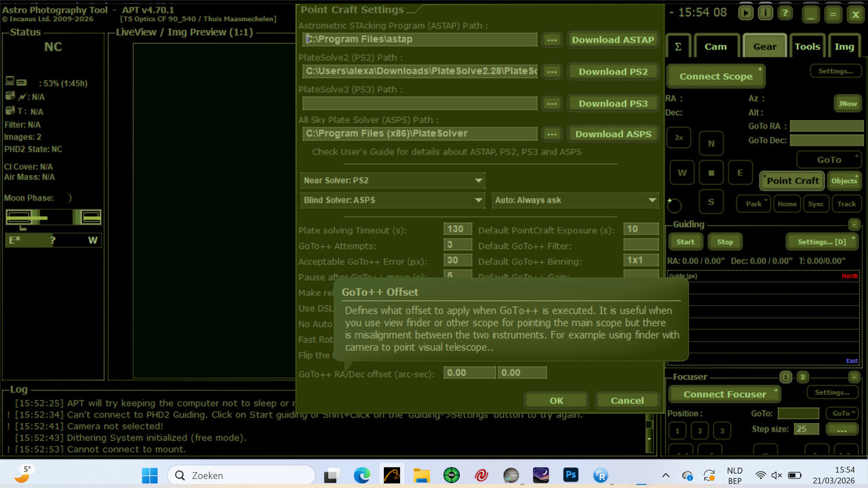Click the empty PlateSolve3 path field
868x488 pixels.
click(420, 104)
